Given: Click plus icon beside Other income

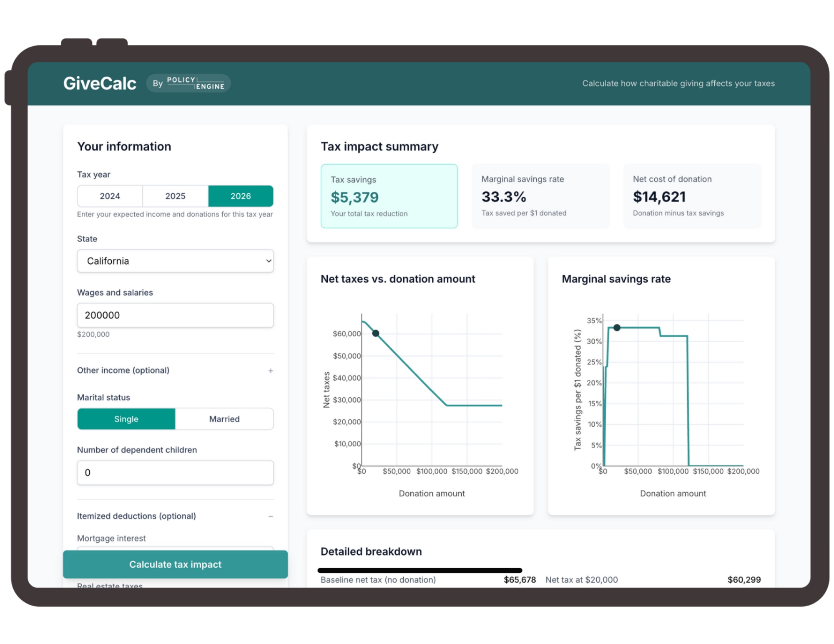Looking at the screenshot, I should tap(271, 371).
